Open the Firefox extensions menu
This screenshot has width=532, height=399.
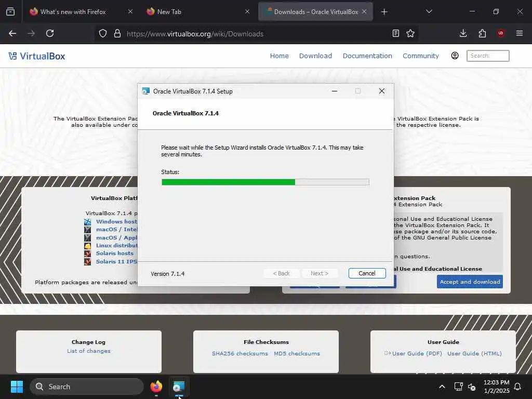click(482, 33)
